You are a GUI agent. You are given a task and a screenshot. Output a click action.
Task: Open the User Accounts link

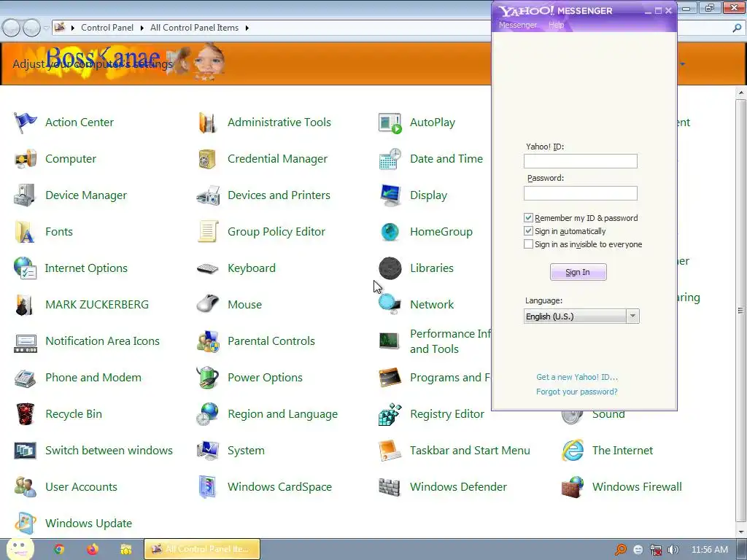pyautogui.click(x=81, y=487)
